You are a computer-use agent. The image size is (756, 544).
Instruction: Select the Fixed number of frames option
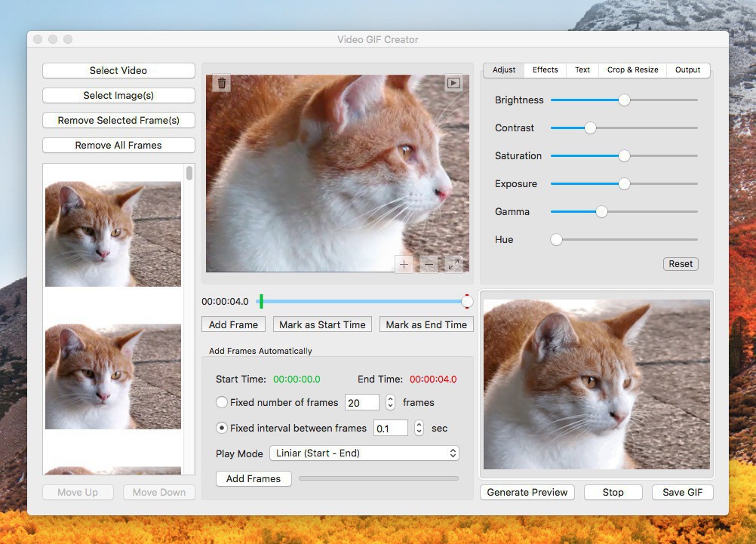(222, 402)
